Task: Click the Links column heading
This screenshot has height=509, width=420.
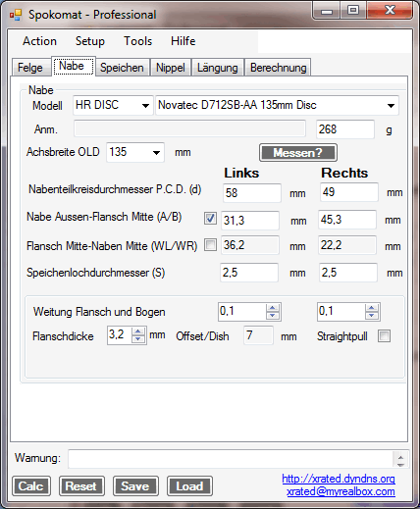Action: 241,173
